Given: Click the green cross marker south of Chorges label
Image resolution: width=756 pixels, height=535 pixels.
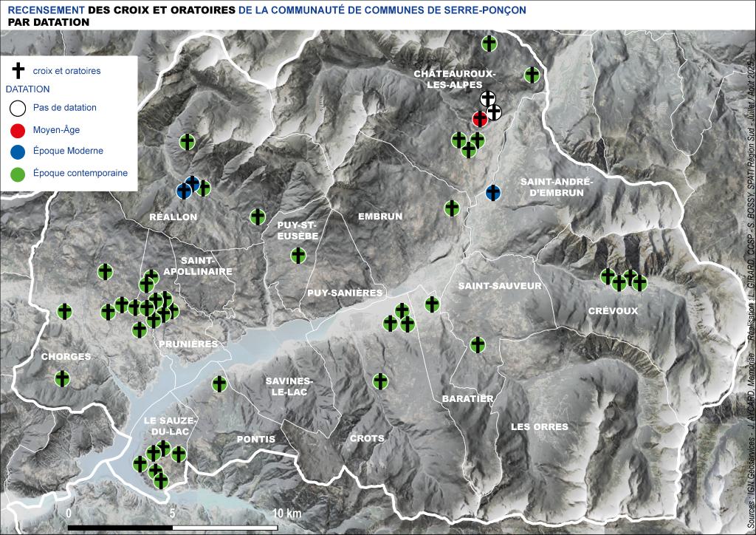Looking at the screenshot, I should pyautogui.click(x=62, y=378).
